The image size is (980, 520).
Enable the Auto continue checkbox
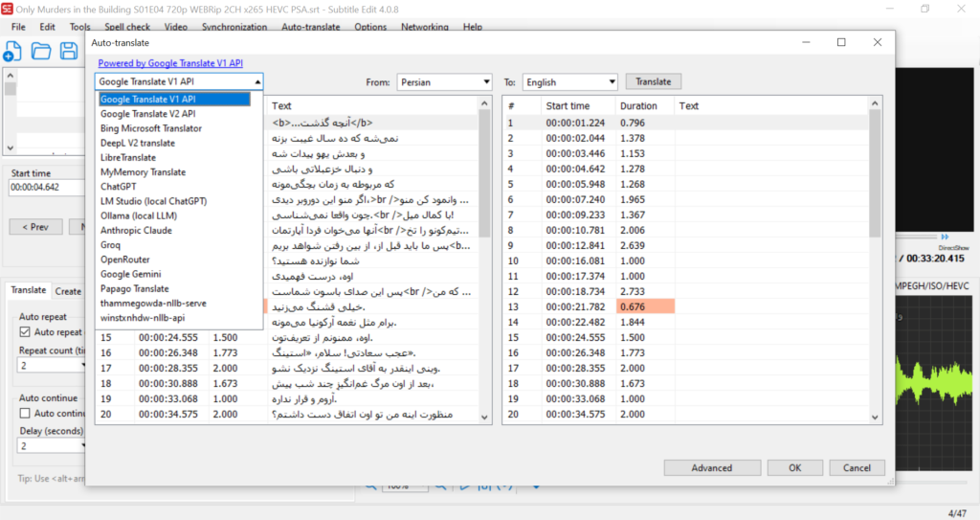(x=26, y=413)
